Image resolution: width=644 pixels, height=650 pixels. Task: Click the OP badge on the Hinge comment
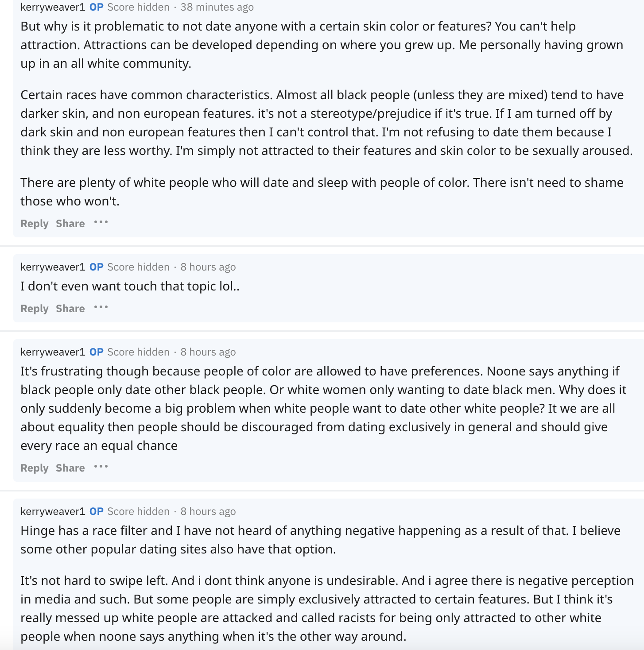pos(97,511)
